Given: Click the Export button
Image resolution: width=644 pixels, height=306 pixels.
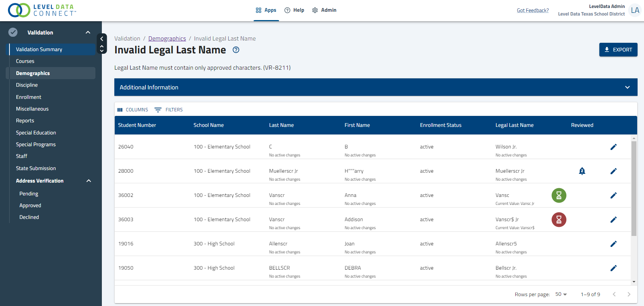Looking at the screenshot, I should [x=618, y=50].
